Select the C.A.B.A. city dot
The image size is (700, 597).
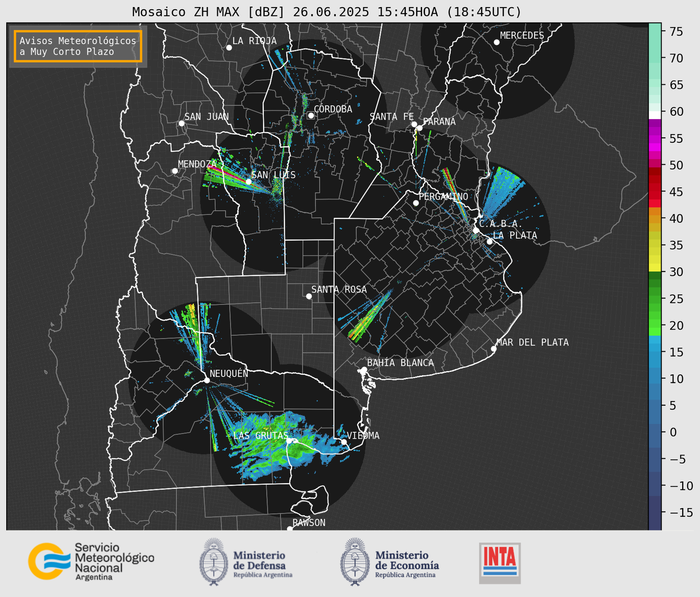tap(476, 230)
